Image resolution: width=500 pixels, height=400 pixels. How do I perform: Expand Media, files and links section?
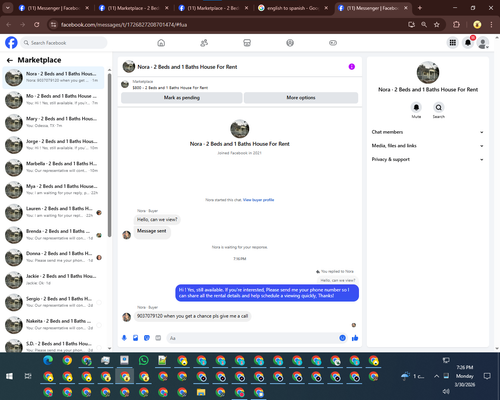(428, 146)
